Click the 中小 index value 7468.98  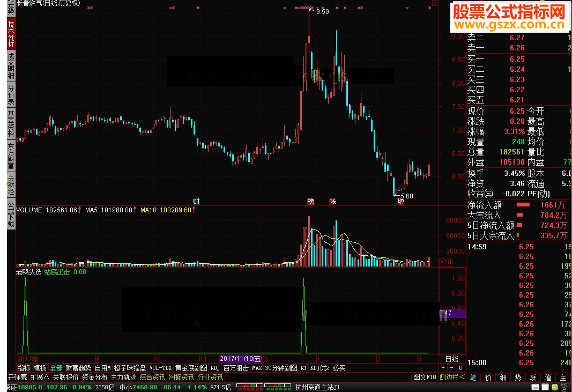tap(145, 387)
